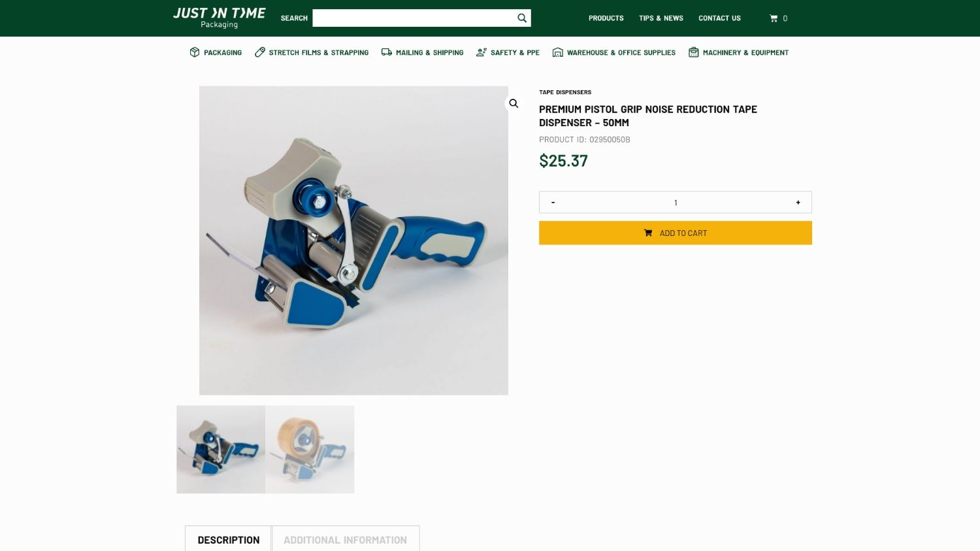The width and height of the screenshot is (980, 551).
Task: Click the Stretch Films tape icon
Action: (x=260, y=52)
